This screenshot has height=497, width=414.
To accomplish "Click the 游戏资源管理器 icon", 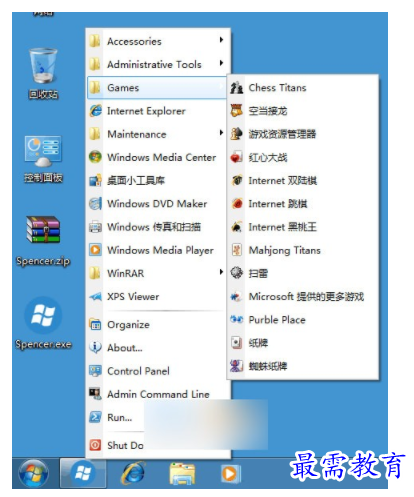I will (237, 134).
